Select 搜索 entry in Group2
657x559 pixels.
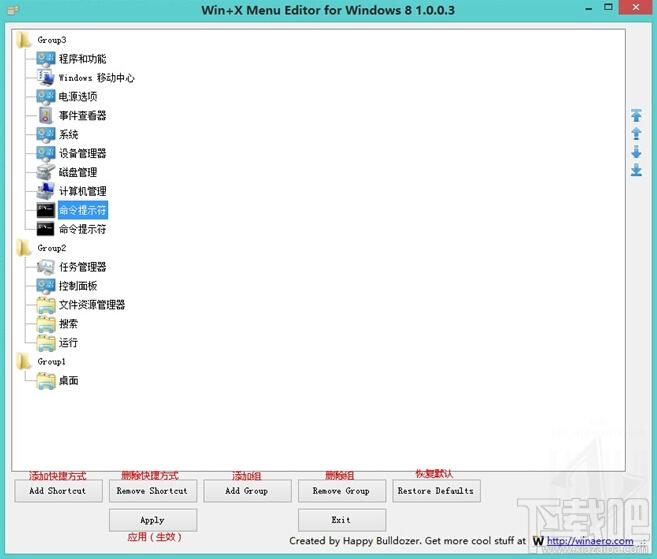coord(69,323)
